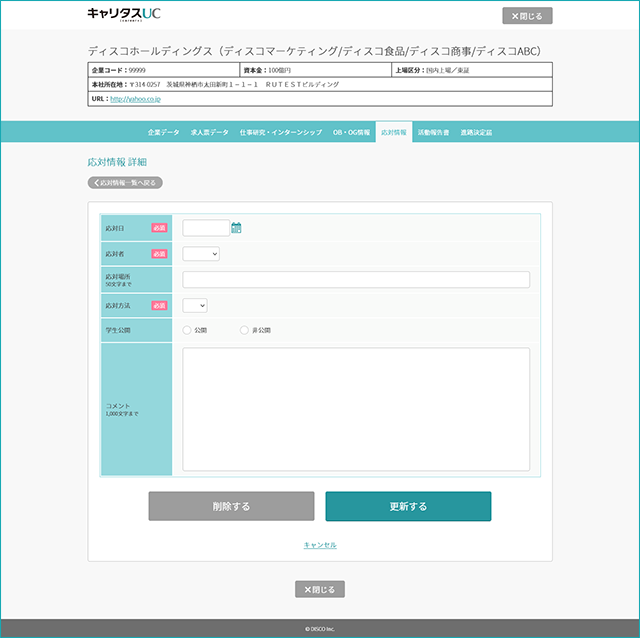Open the 進路決定届 tab
This screenshot has width=640, height=638.
point(476,132)
